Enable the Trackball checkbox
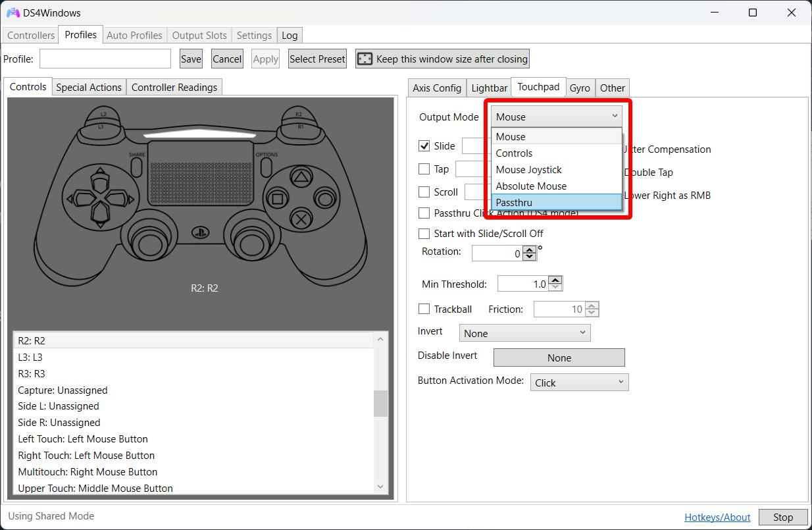Image resolution: width=812 pixels, height=530 pixels. coord(424,309)
